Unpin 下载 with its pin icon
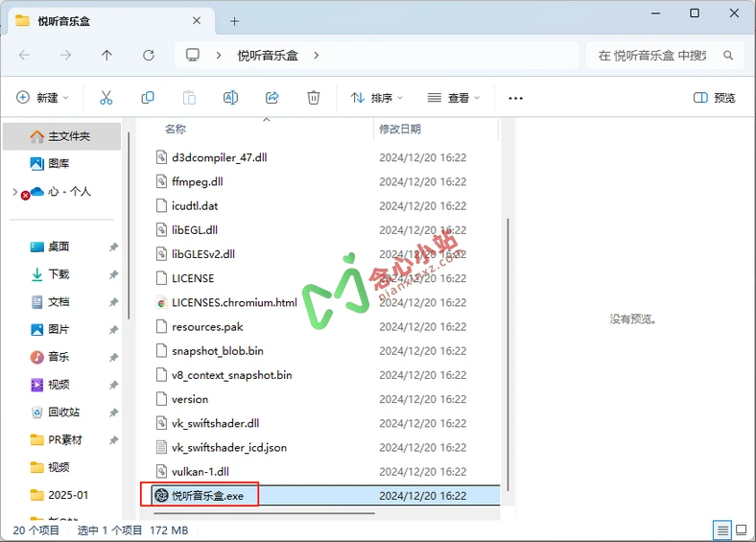This screenshot has height=542, width=756. (113, 274)
